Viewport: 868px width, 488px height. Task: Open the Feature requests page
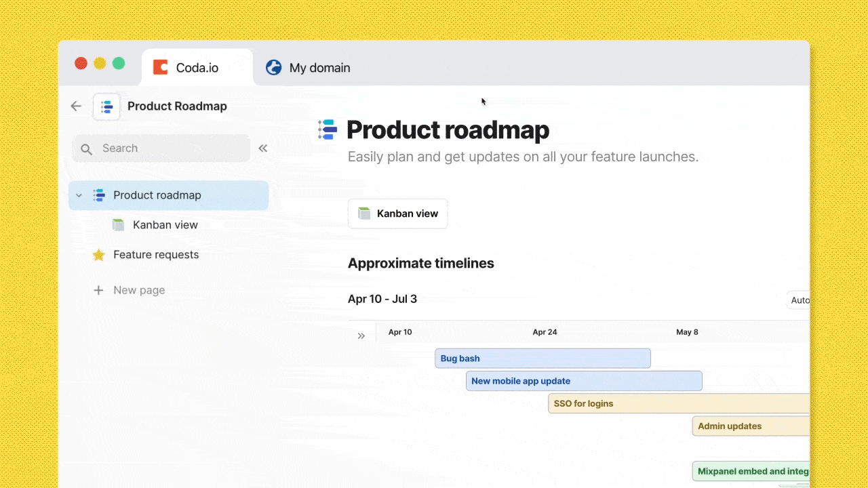point(156,255)
